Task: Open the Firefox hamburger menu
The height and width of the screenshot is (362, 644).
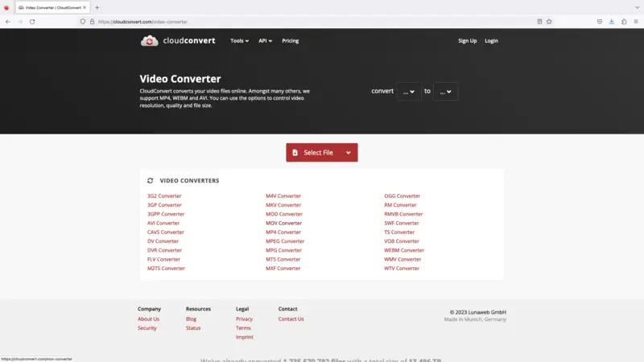Action: point(636,22)
